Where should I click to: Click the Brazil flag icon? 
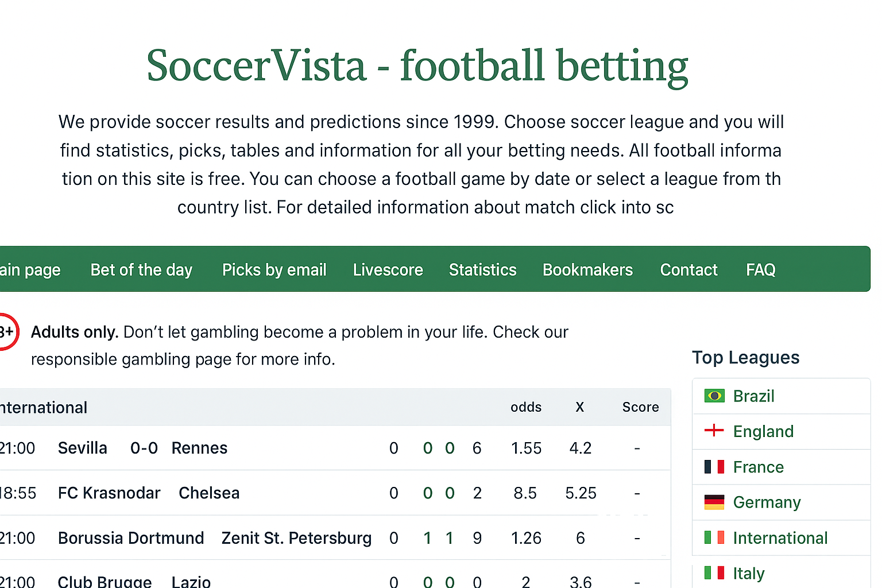point(714,396)
